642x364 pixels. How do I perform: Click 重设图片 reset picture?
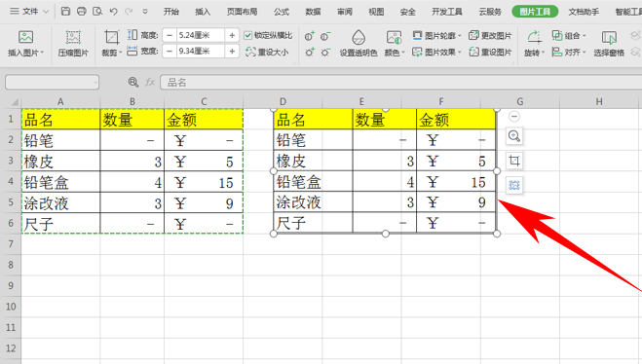point(490,52)
